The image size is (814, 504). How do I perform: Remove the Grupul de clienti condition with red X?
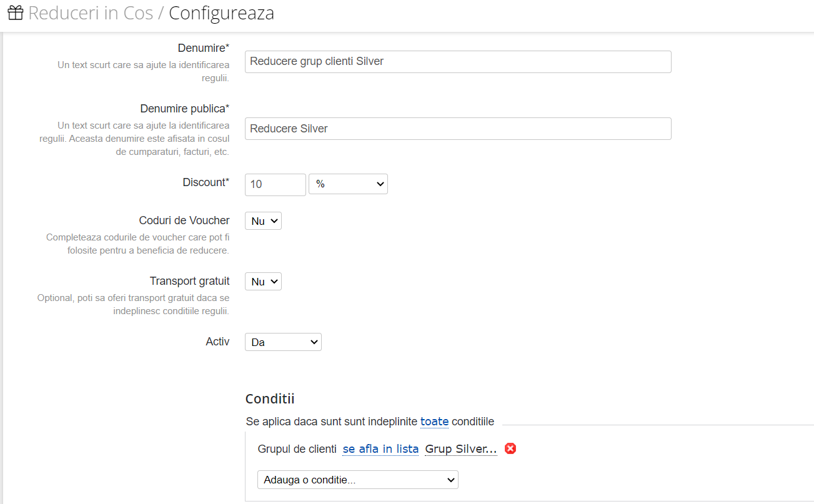coord(510,448)
